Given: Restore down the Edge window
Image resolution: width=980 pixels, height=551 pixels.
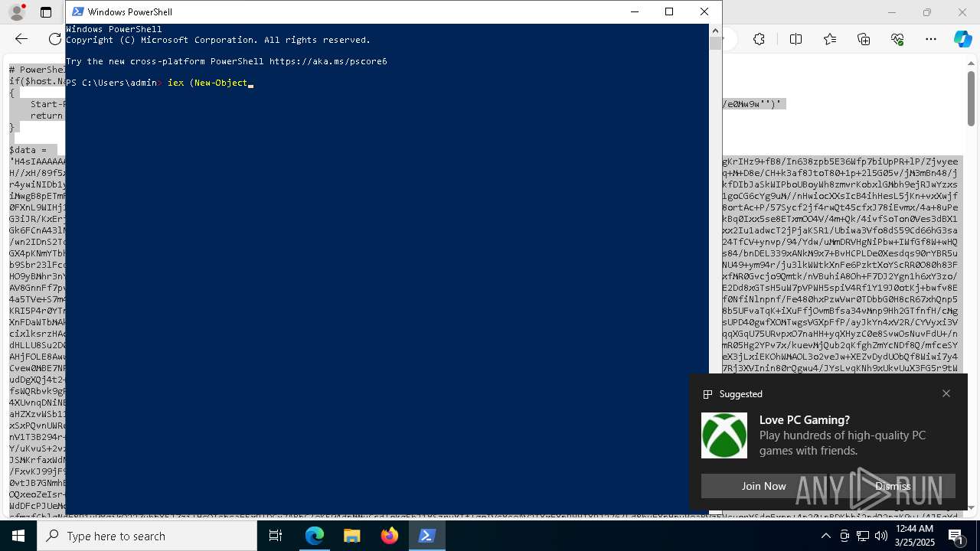Looking at the screenshot, I should coord(927,12).
